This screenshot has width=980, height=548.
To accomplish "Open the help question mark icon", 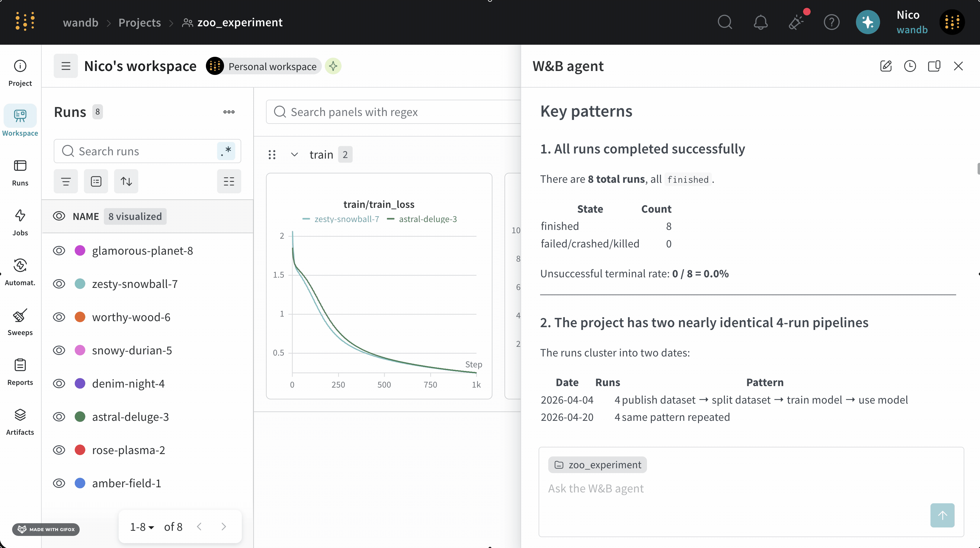I will click(832, 22).
